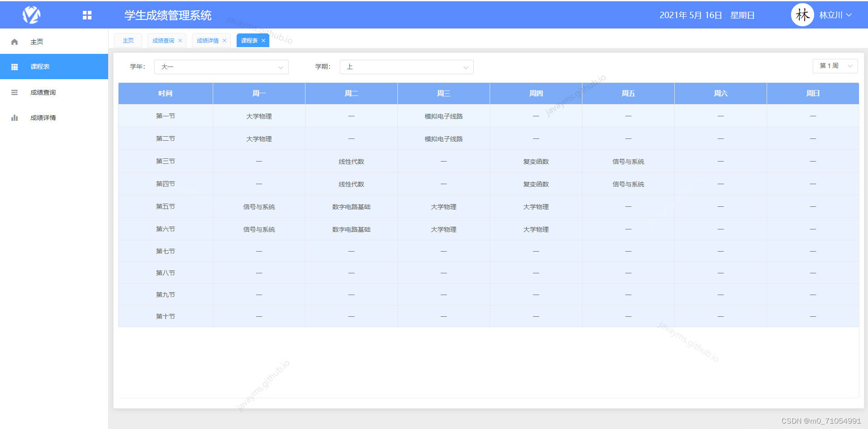Open 成绩详情 via the bar chart icon
The height and width of the screenshot is (429, 868).
(x=14, y=117)
